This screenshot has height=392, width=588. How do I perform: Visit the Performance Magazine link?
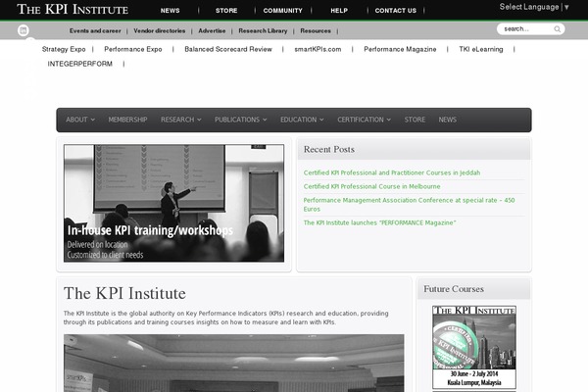pos(400,49)
